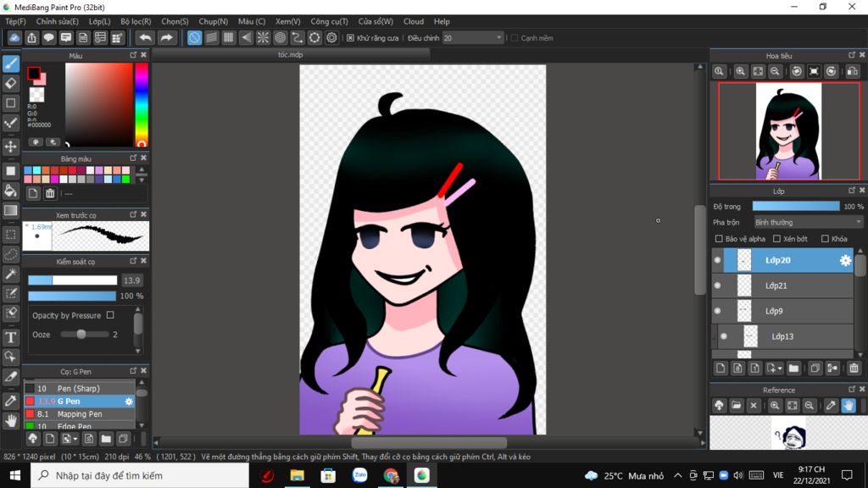Delete layer with the trash icon

coord(854,369)
